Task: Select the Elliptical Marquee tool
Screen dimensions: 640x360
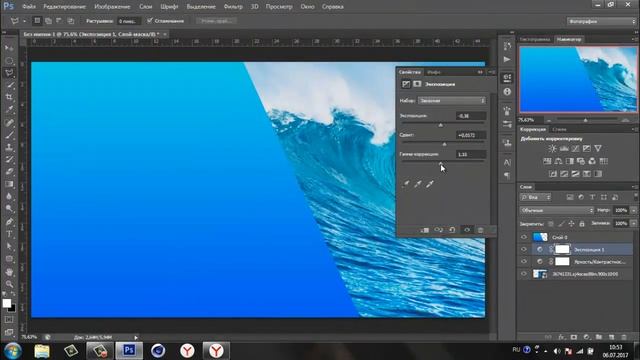Action: (9, 61)
